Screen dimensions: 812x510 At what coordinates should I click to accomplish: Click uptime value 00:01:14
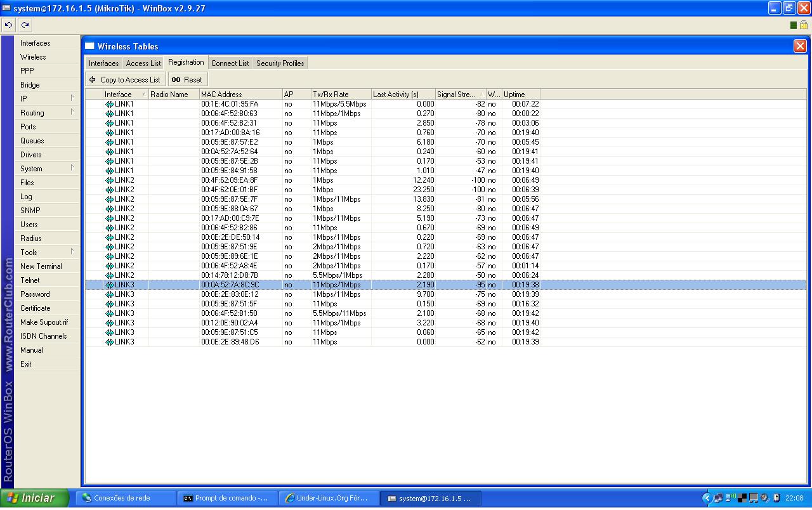tap(525, 266)
